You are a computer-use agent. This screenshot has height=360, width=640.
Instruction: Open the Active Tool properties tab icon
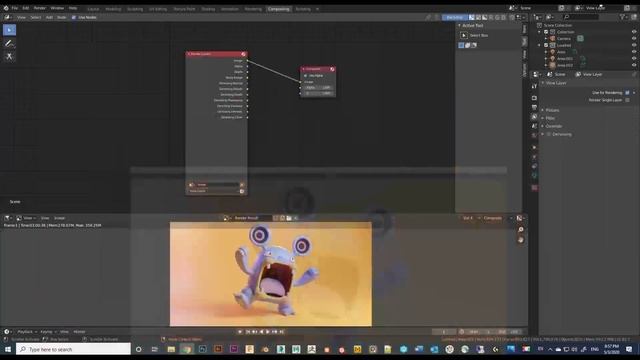coord(534,87)
